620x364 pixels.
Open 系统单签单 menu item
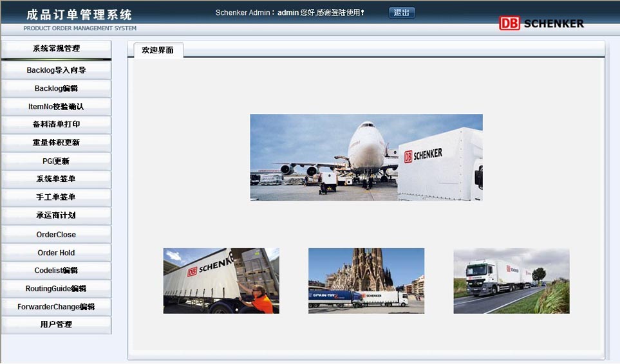[x=56, y=179]
